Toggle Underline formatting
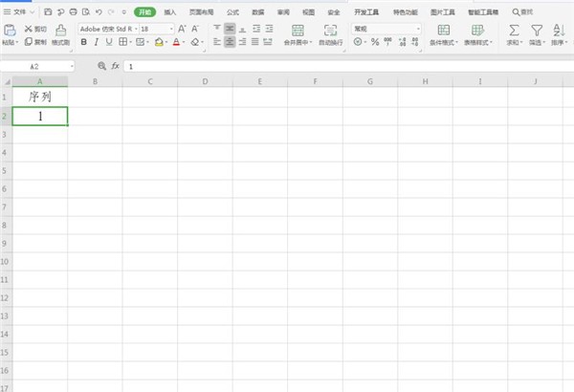 tap(109, 42)
